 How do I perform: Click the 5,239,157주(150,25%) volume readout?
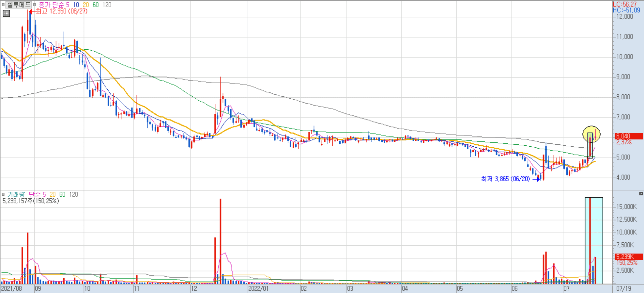point(31,201)
